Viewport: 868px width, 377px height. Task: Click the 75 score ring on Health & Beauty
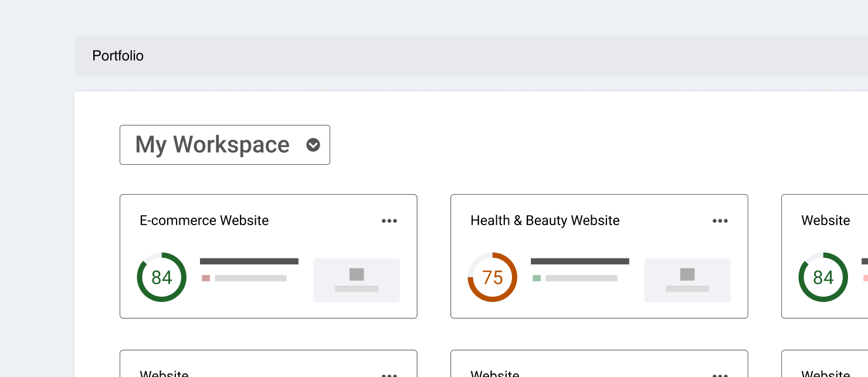[493, 277]
